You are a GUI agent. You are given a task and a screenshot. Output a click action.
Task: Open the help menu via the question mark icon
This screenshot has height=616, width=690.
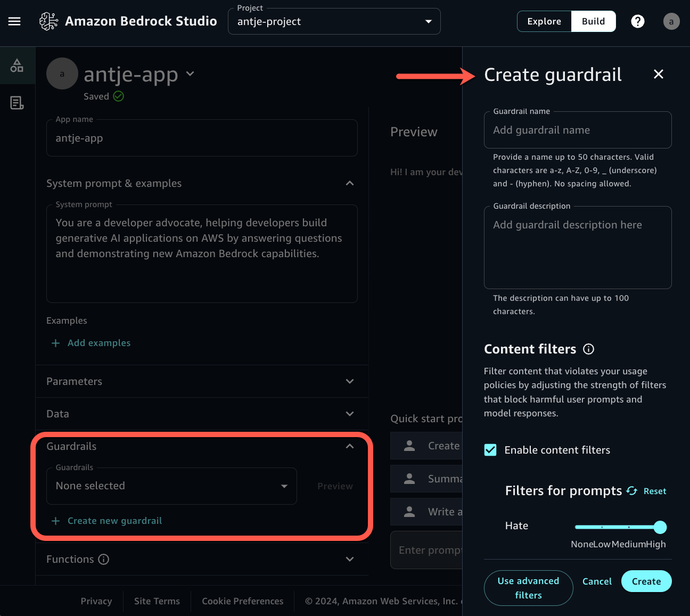(x=638, y=21)
